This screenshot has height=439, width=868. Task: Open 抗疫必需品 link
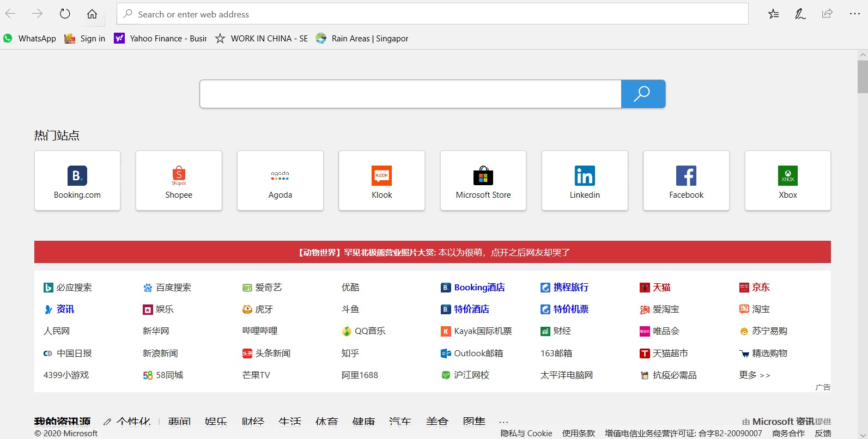(x=668, y=375)
